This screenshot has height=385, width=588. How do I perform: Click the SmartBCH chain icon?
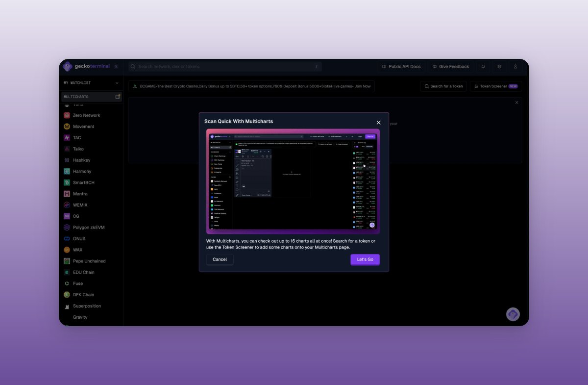click(67, 182)
